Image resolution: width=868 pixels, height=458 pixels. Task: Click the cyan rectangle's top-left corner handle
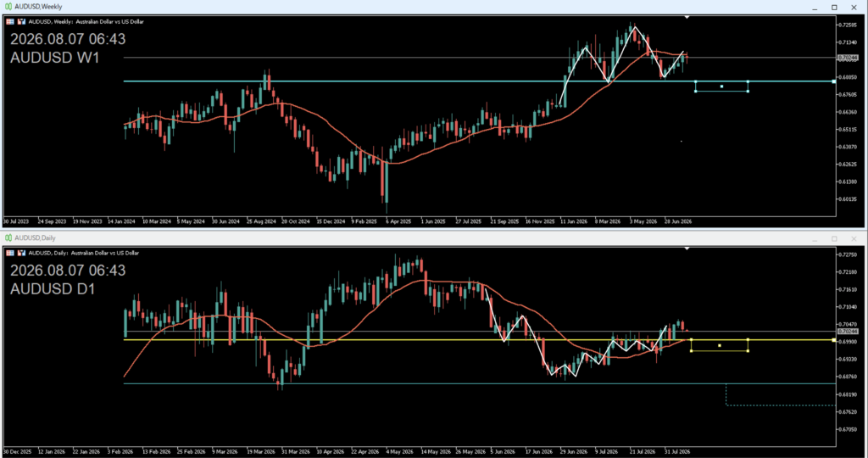696,82
